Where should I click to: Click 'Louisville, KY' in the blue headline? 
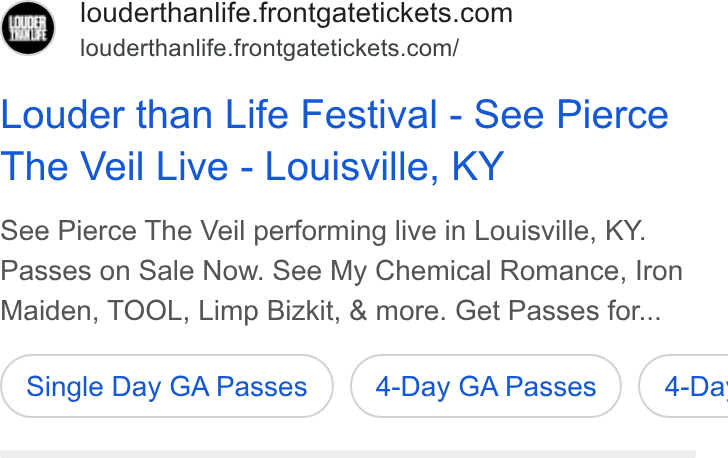(x=384, y=166)
